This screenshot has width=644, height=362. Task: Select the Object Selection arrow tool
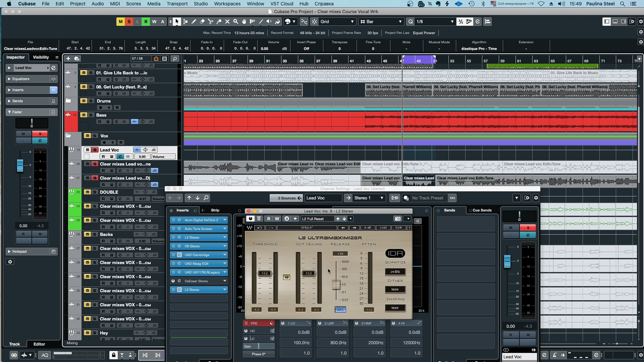tap(177, 22)
